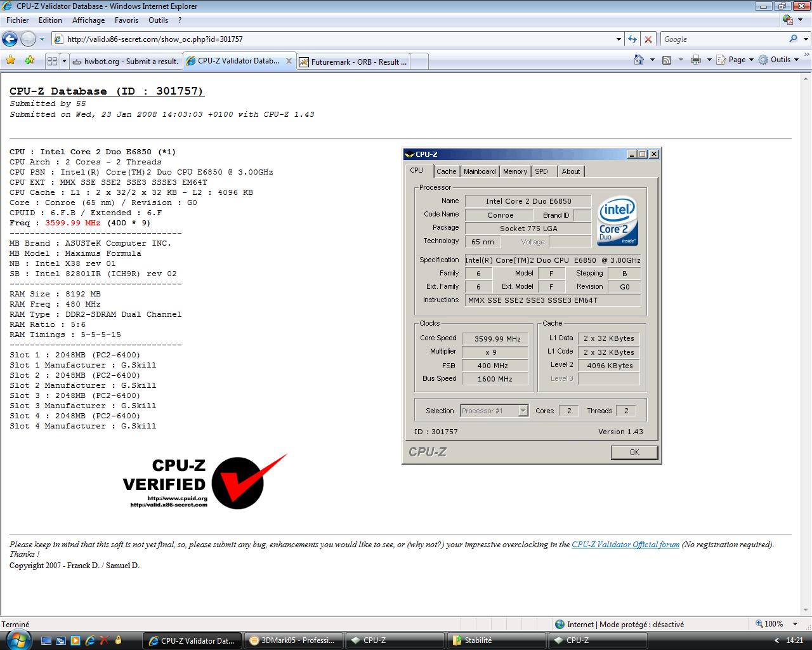Select the Memory tab in CPU-Z
The height and width of the screenshot is (650, 812).
[x=515, y=171]
